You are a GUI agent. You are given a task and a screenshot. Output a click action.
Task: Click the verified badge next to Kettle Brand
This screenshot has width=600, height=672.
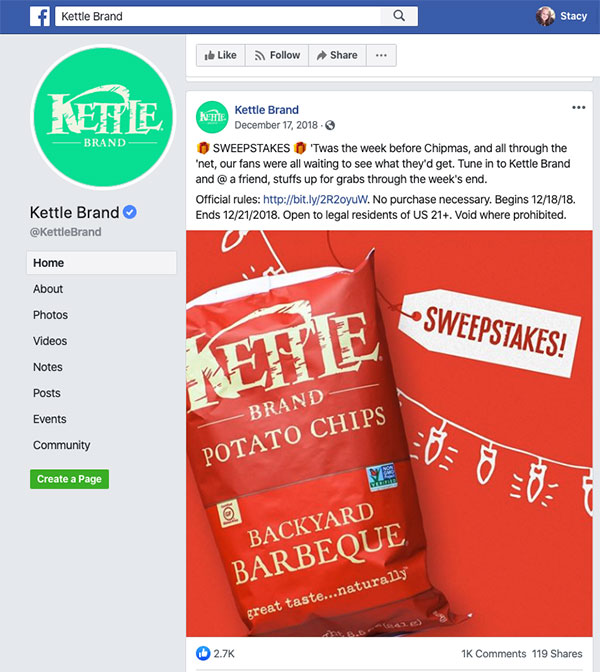click(x=130, y=212)
